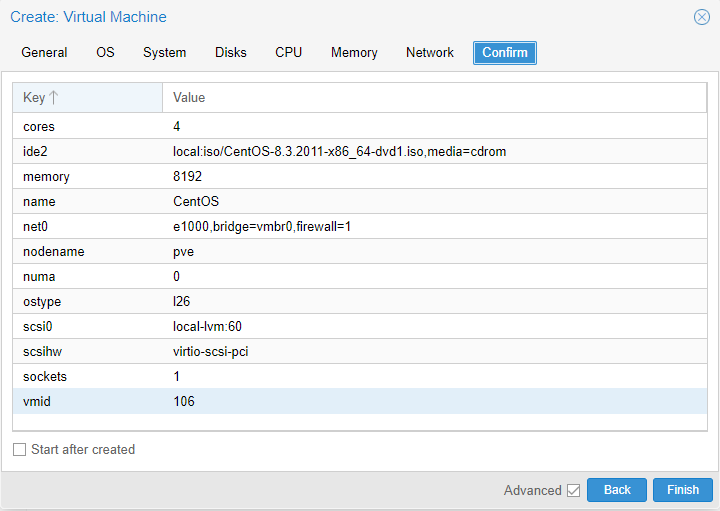Open the Network tab
This screenshot has width=720, height=511.
pos(430,53)
